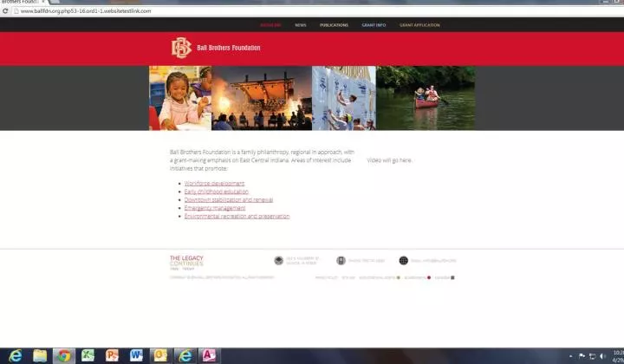Follow the Emergency management link
The width and height of the screenshot is (624, 364).
click(215, 208)
